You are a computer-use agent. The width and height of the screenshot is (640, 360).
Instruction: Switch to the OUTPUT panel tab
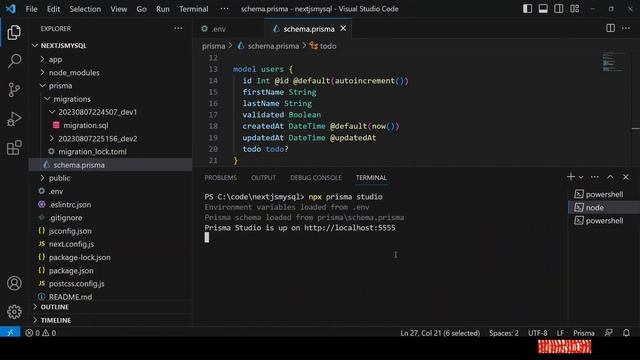[263, 178]
